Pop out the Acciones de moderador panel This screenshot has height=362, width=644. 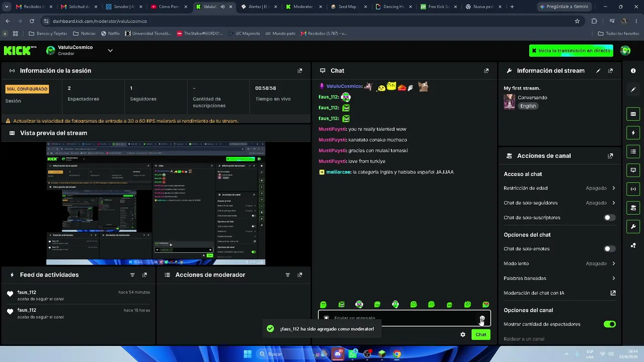(x=300, y=275)
